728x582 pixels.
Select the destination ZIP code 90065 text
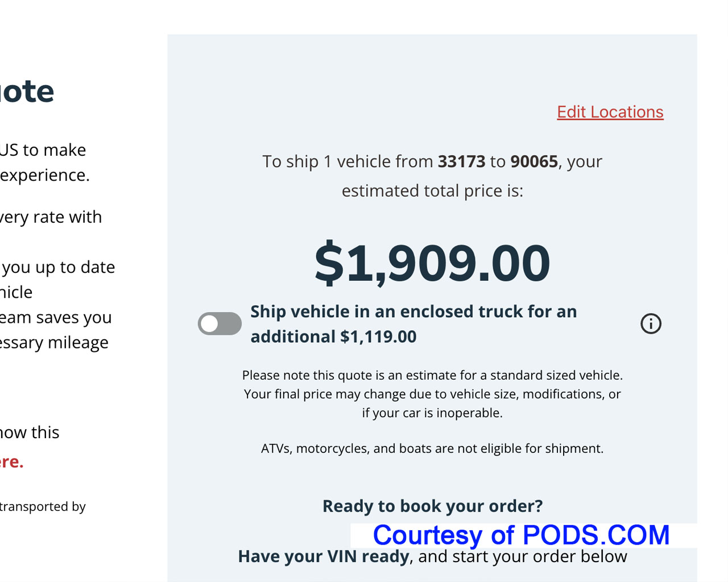(533, 161)
